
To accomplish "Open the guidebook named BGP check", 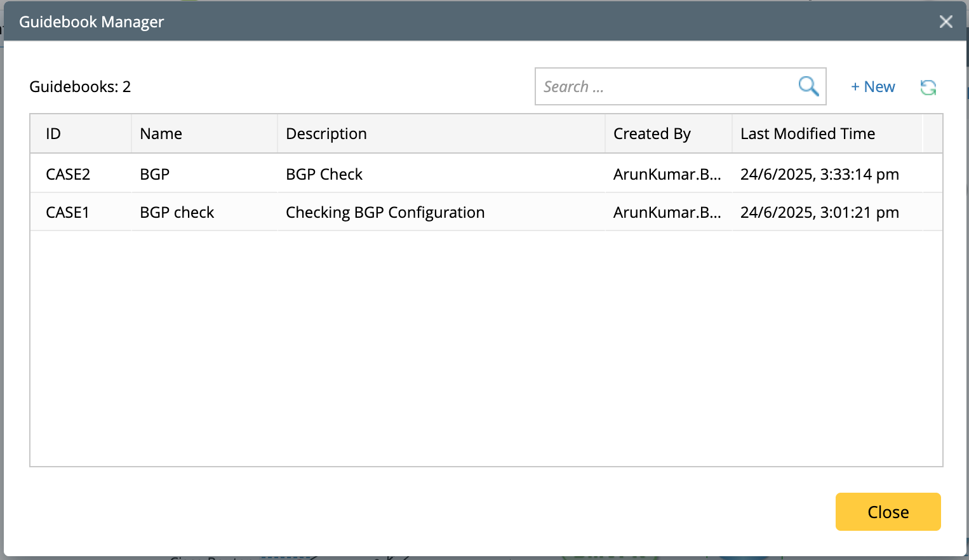I will coord(177,213).
